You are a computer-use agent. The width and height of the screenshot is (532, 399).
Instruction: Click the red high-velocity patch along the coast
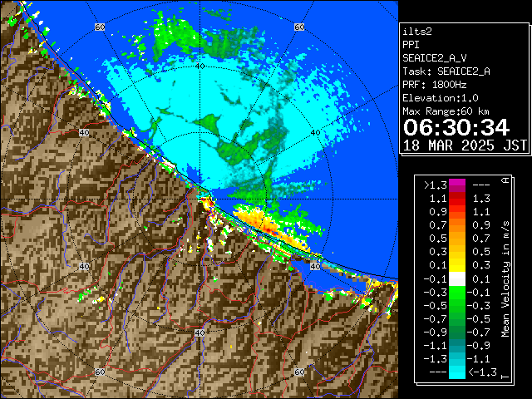click(268, 231)
